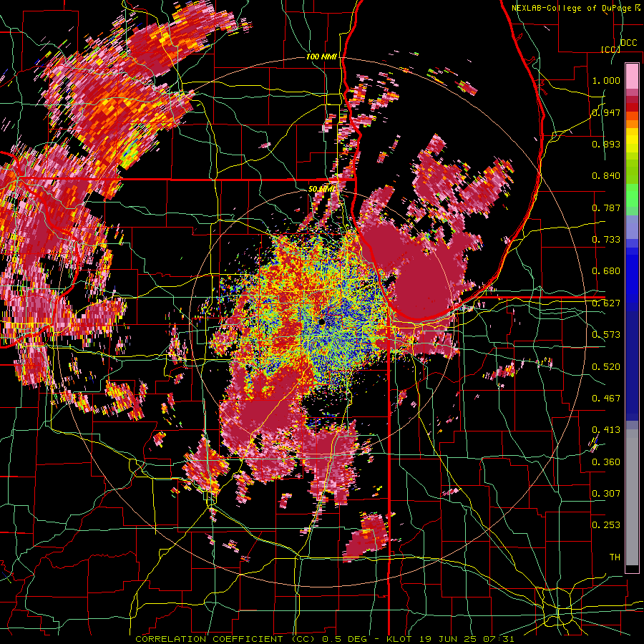Click the KLOT radar site black dot
644x644 pixels.
pyautogui.click(x=322, y=323)
